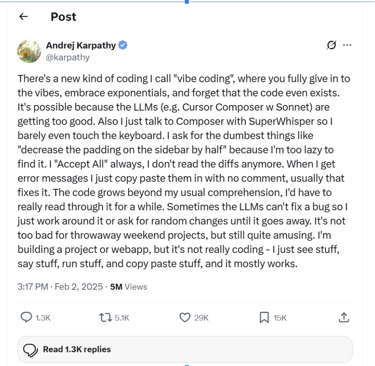The height and width of the screenshot is (366, 375).
Task: Click the blue verified badge next to Karpathy
Action: pyautogui.click(x=123, y=45)
